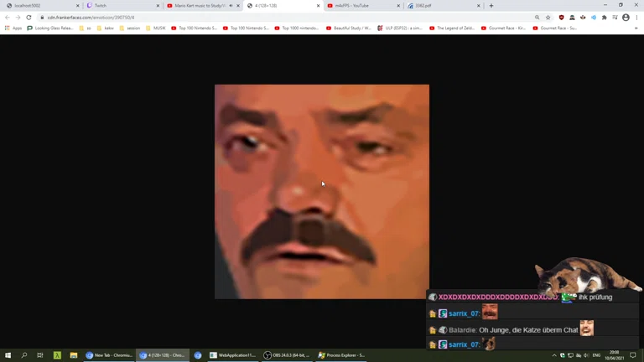
Task: Open the media control playlist icon
Action: point(615,18)
